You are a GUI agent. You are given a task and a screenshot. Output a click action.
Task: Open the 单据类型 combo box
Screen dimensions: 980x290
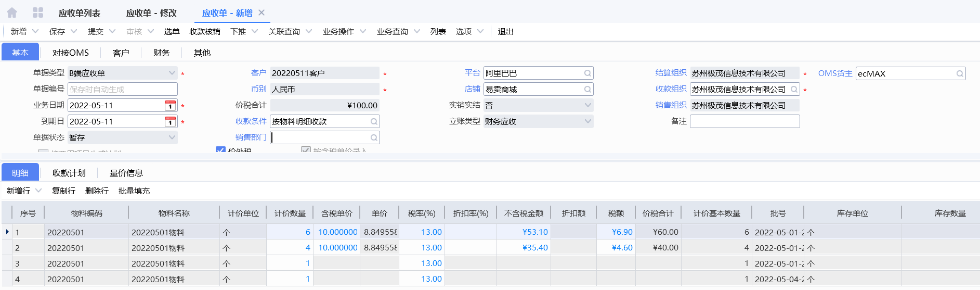123,73
